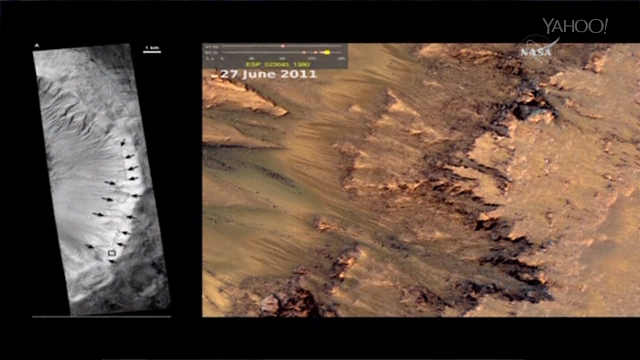
Task: Select the middle pink marker on the lower timeline row
Action: 316,52
